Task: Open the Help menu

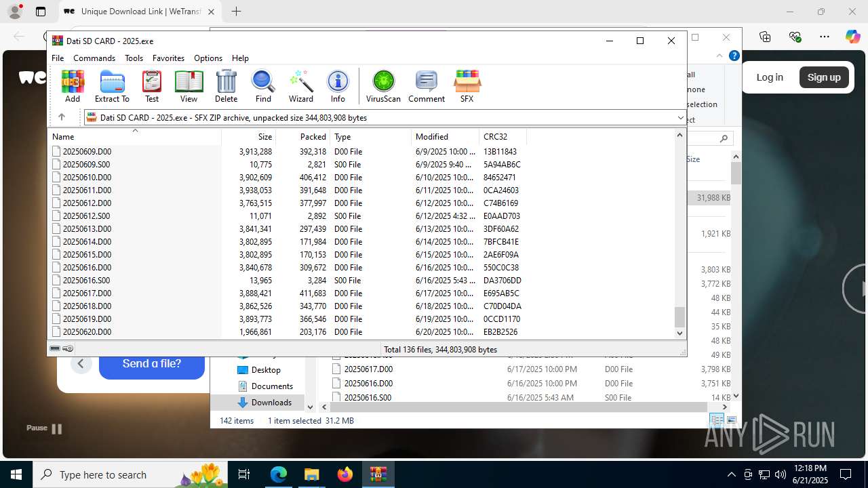Action: (x=240, y=58)
